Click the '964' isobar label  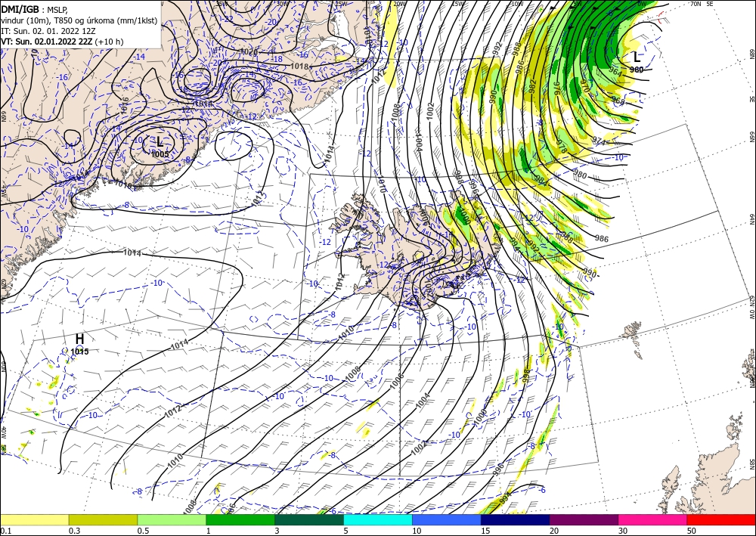[x=615, y=71]
